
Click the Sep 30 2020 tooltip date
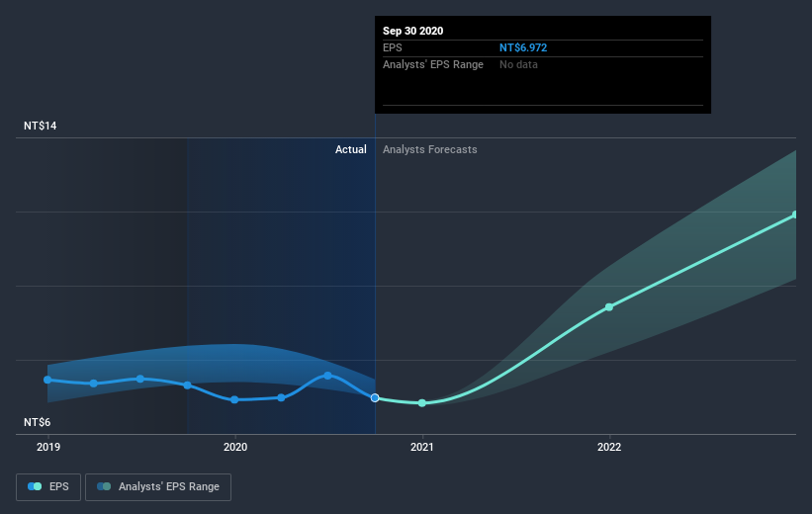coord(412,31)
